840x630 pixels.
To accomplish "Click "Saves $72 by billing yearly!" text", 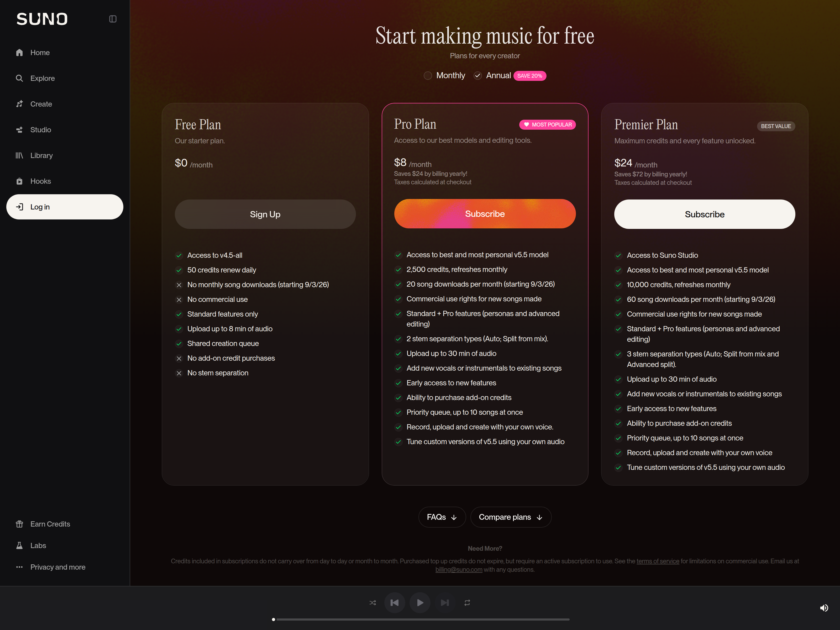I will (650, 174).
